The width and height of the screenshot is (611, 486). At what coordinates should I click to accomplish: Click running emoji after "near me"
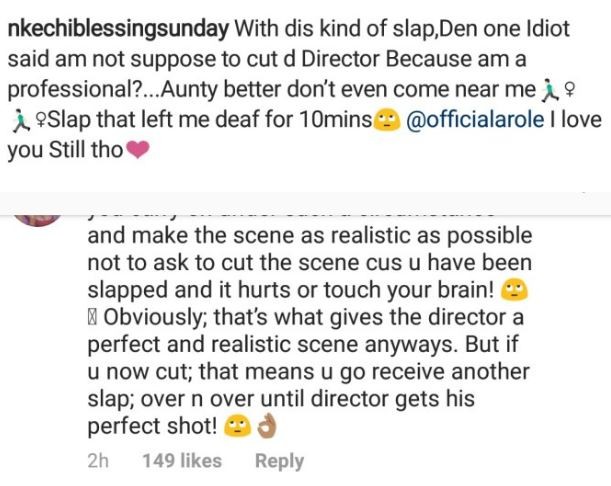(549, 91)
